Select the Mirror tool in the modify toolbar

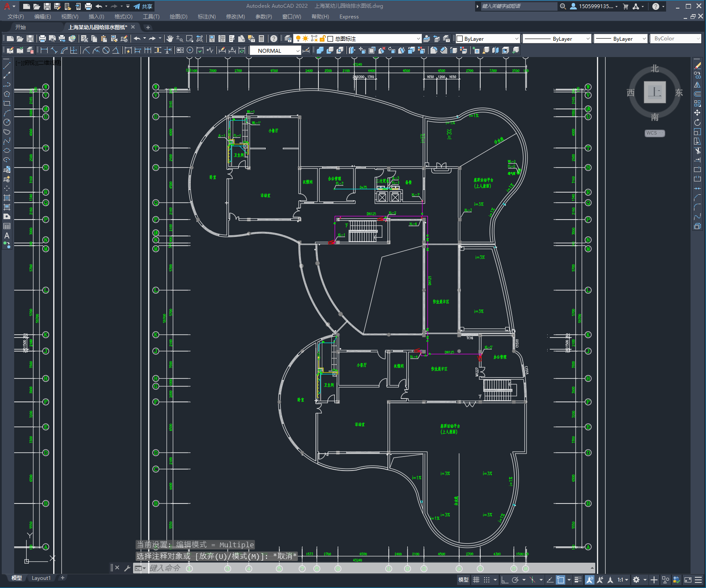pyautogui.click(x=697, y=85)
